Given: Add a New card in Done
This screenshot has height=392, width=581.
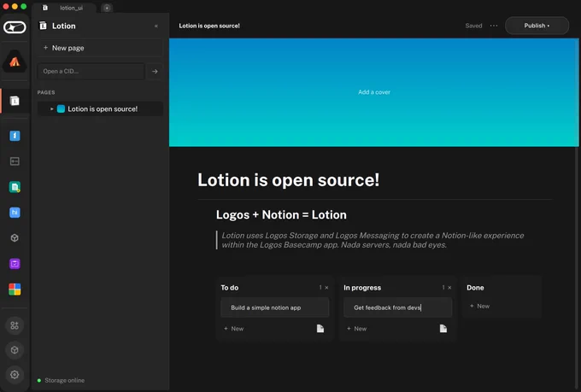Looking at the screenshot, I should (x=479, y=306).
